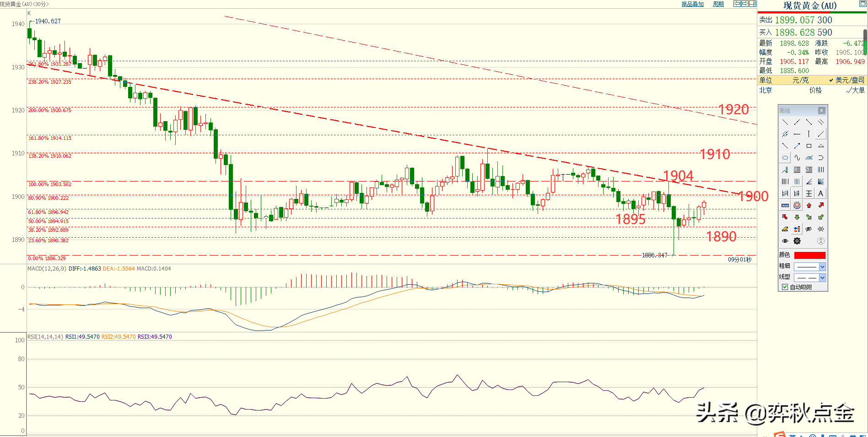Select the red up arrow marker
Screen dimensions: 868x437
pos(809,205)
